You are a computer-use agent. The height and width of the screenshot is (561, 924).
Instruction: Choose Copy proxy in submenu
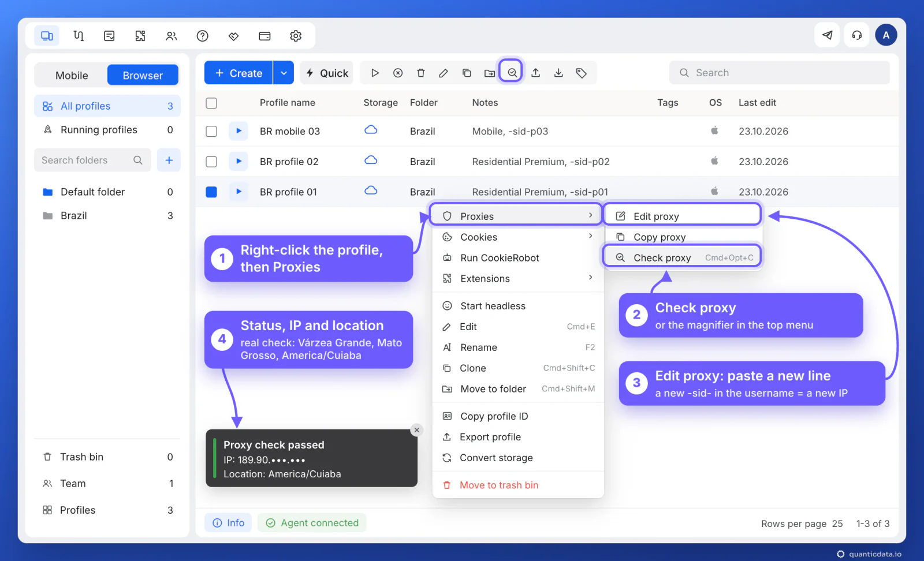[x=683, y=237]
